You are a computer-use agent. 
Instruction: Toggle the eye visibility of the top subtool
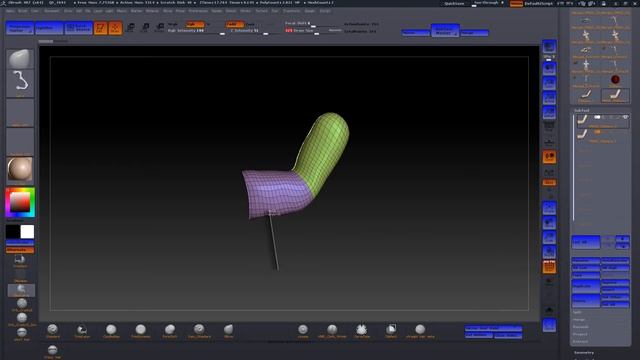click(x=625, y=117)
